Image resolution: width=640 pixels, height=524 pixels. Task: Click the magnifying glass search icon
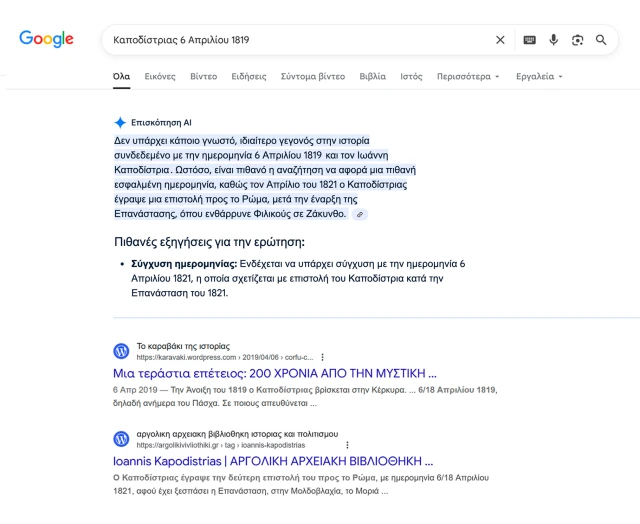tap(601, 40)
